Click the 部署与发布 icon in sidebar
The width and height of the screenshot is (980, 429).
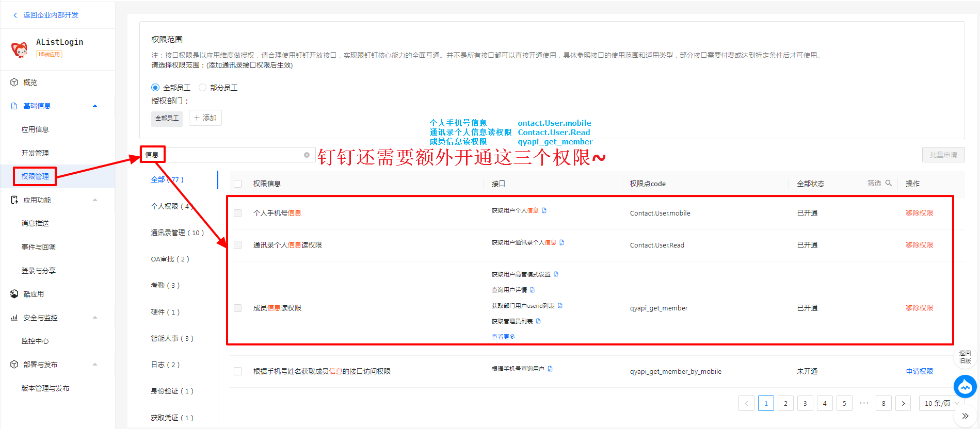(x=14, y=365)
